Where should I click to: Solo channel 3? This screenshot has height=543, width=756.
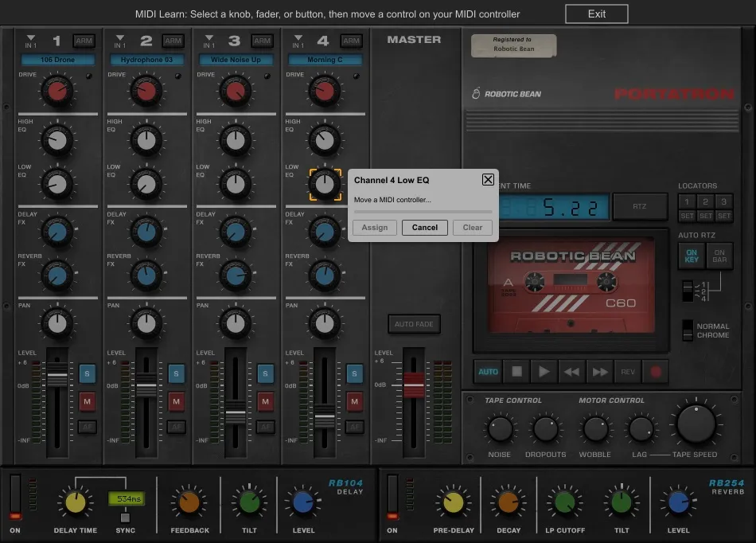(266, 373)
